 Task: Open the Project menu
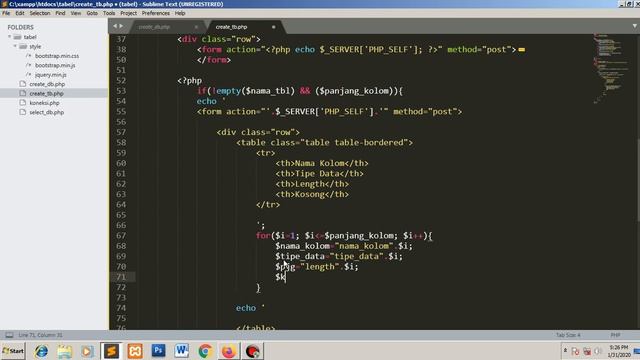(x=128, y=13)
